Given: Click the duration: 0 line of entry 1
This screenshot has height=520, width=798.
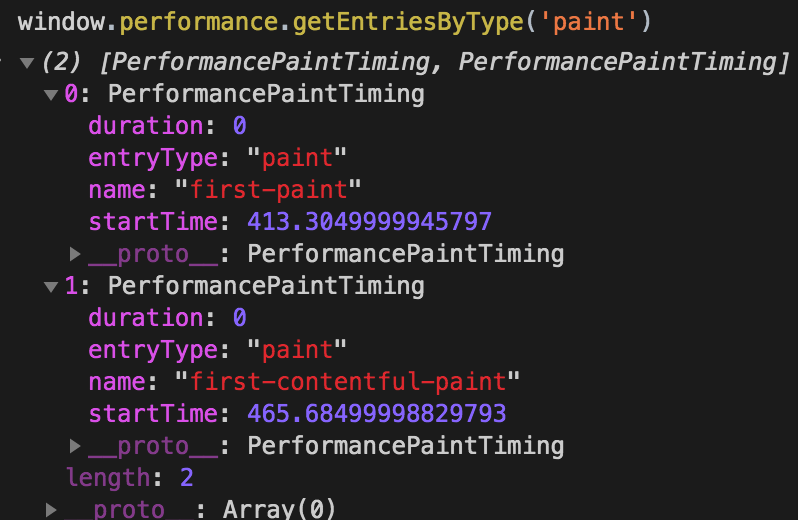Looking at the screenshot, I should 167,318.
